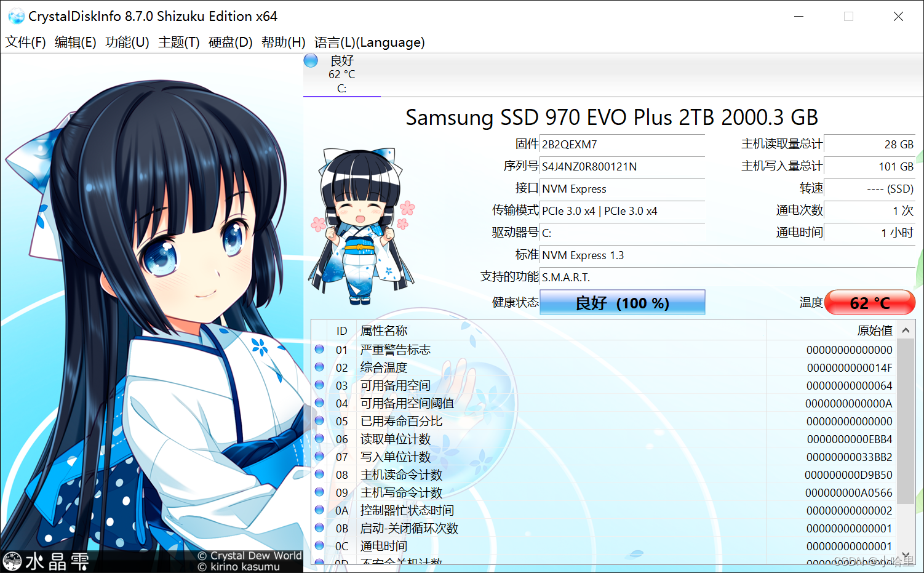Click the ID column header
924x573 pixels.
click(x=342, y=331)
